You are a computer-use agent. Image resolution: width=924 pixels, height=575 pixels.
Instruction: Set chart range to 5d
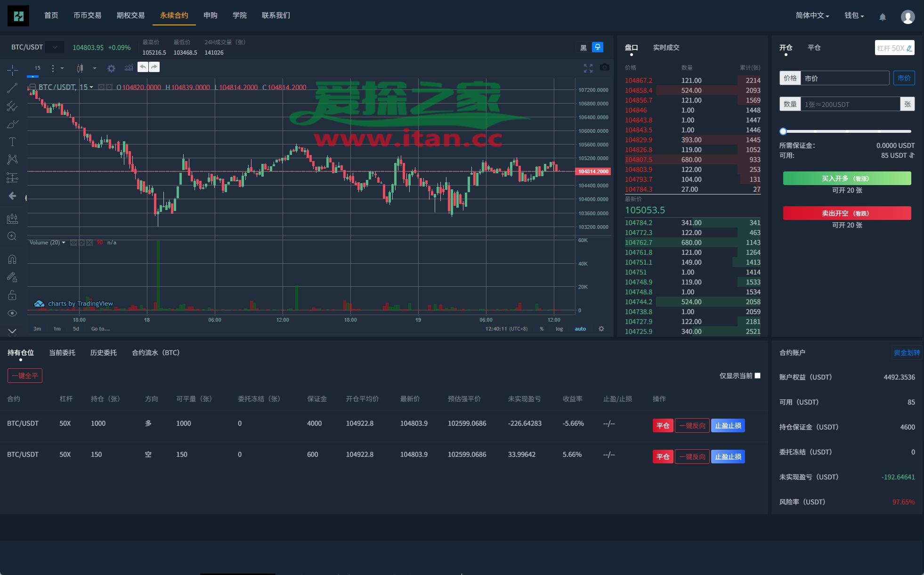tap(76, 329)
